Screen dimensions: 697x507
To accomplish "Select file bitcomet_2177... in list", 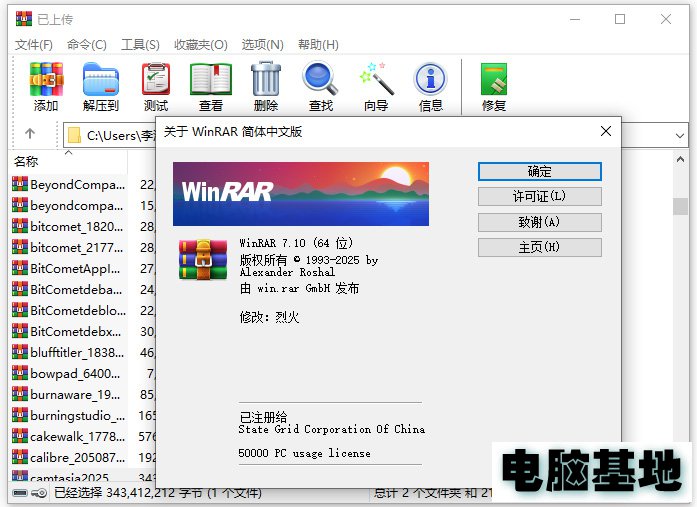I will tap(76, 248).
